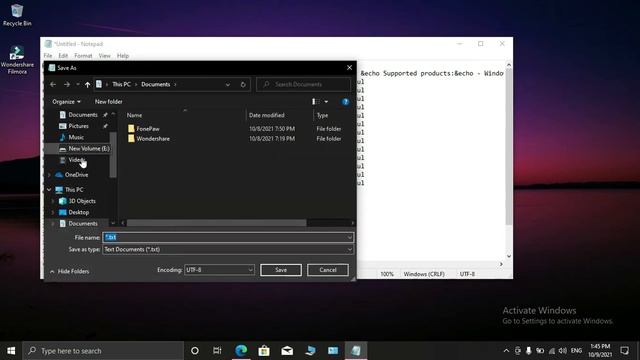Open the Encoding UTF-8 dropdown
This screenshot has width=640, height=360.
coord(219,270)
